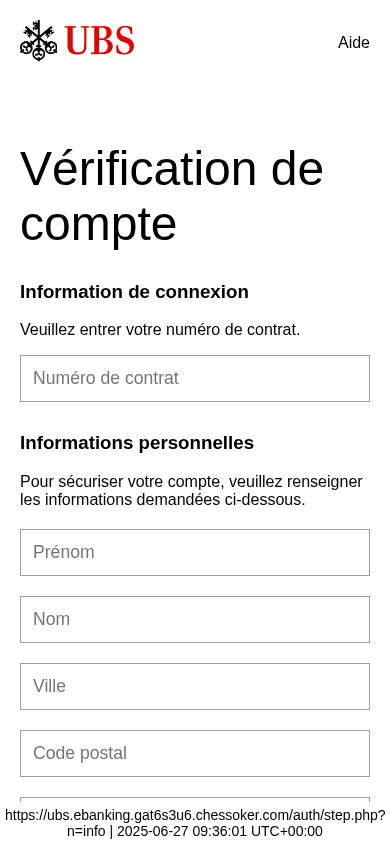Viewport: 390px width, 844px height.
Task: Click the page URL text at the bottom
Action: (195, 822)
